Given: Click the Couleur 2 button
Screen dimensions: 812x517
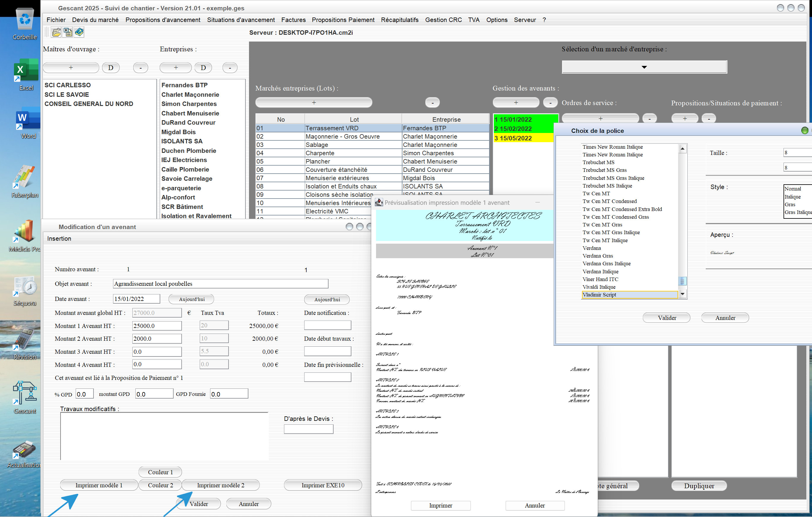Looking at the screenshot, I should (160, 485).
